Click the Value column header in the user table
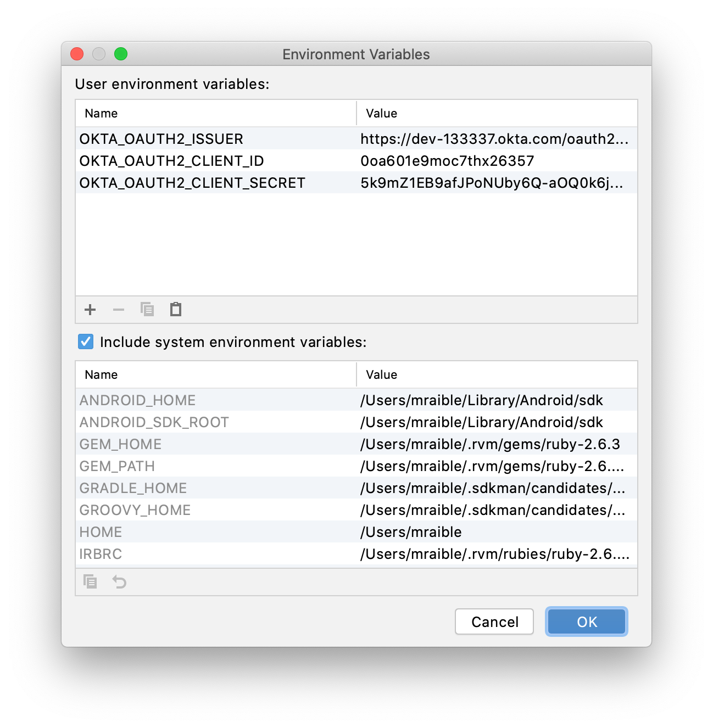 (x=382, y=114)
